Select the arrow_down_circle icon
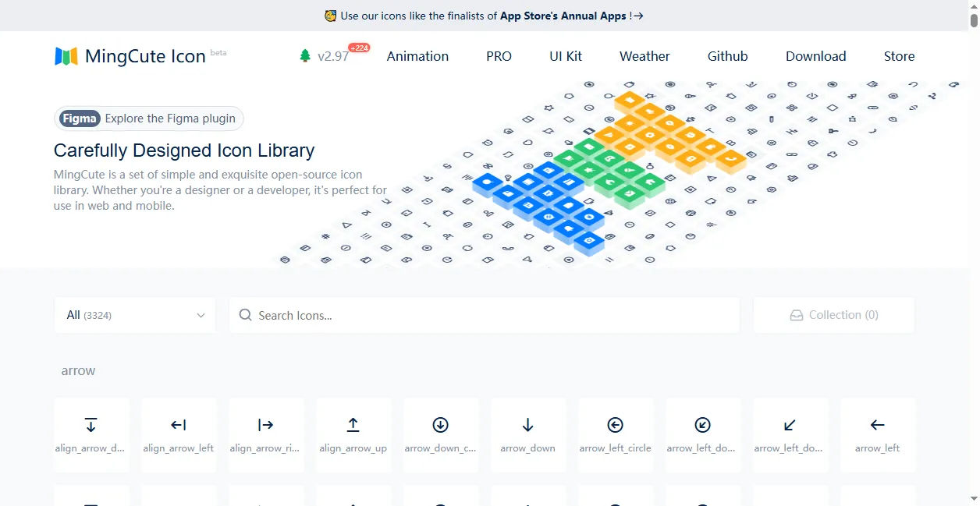 440,433
